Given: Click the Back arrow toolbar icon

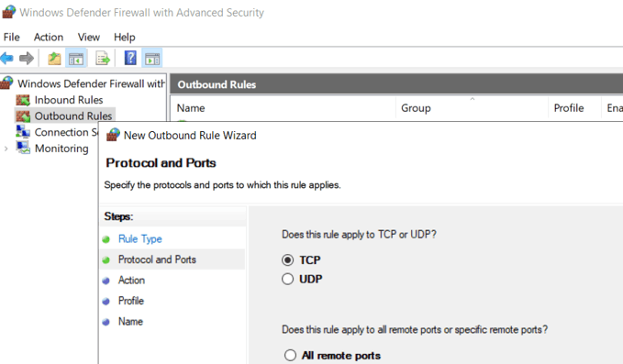Looking at the screenshot, I should (7, 59).
